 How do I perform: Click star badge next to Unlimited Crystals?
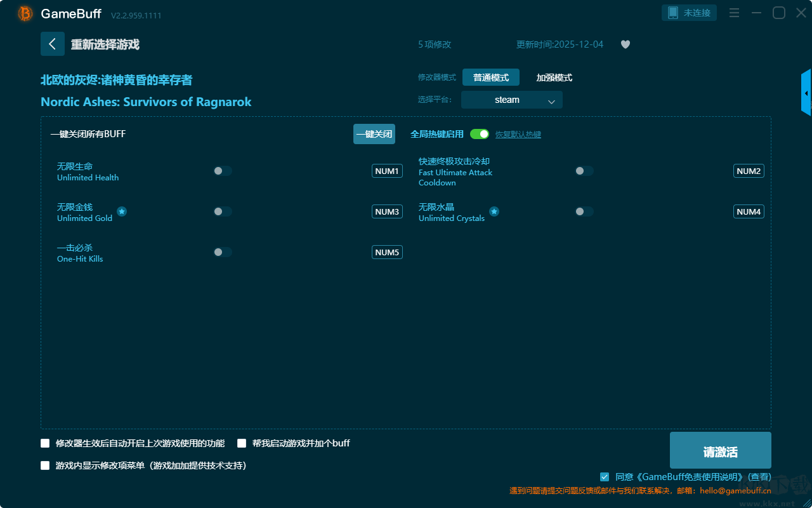(x=494, y=211)
